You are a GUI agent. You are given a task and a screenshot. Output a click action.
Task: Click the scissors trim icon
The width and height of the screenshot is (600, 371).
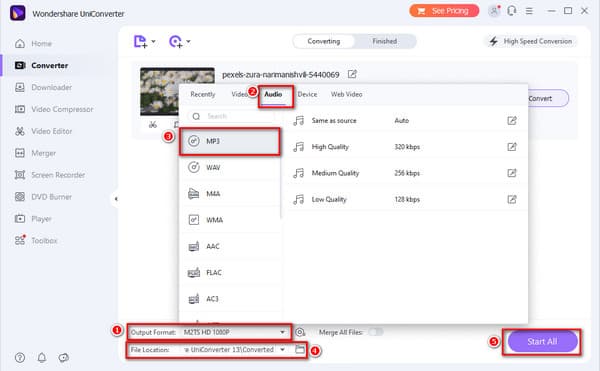(153, 125)
